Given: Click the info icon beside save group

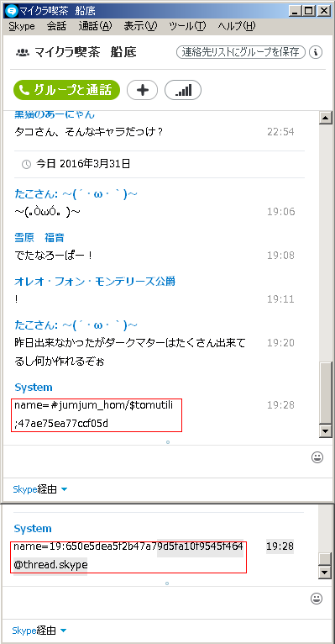Looking at the screenshot, I should [x=316, y=52].
